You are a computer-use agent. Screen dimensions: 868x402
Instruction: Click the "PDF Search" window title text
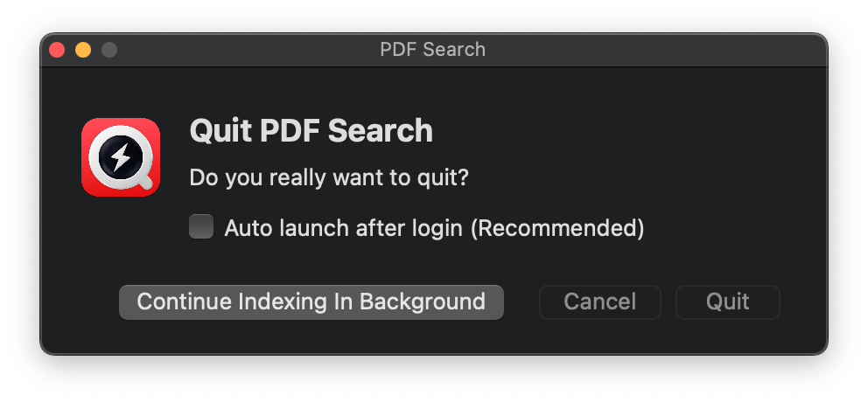[x=433, y=50]
